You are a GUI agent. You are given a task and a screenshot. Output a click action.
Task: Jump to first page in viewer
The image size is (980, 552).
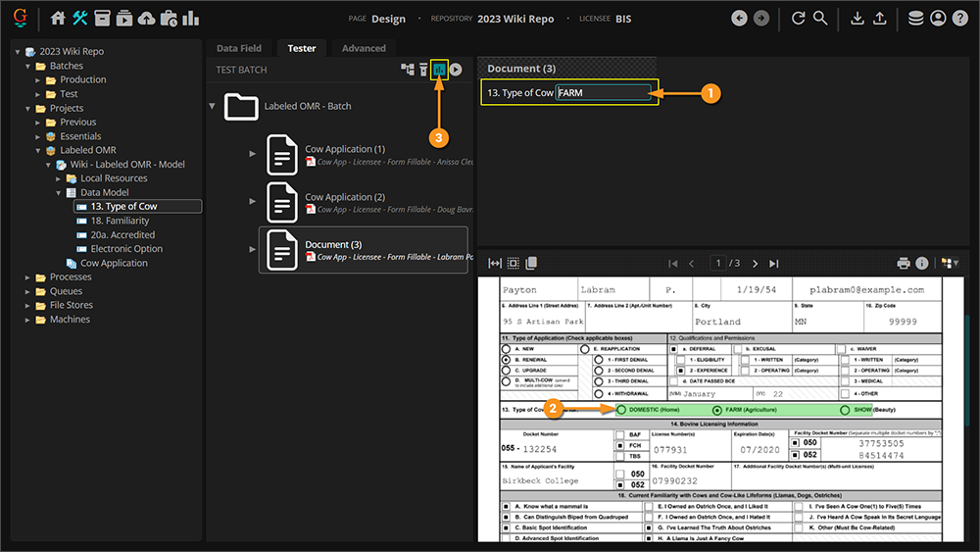click(x=672, y=263)
